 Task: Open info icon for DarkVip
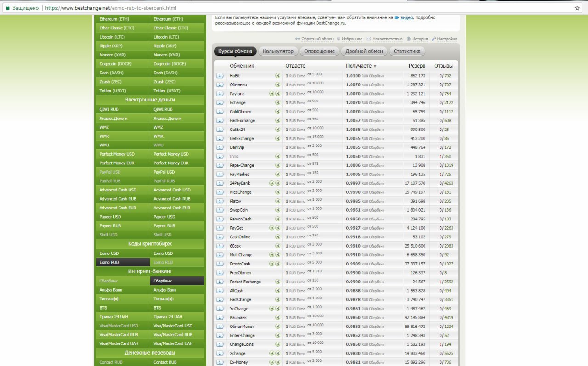pos(220,147)
